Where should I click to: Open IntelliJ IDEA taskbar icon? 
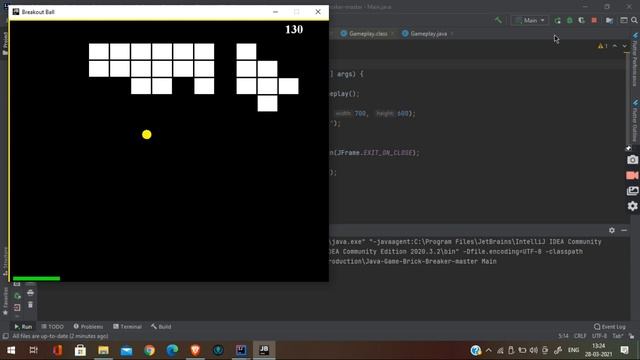[x=241, y=350]
